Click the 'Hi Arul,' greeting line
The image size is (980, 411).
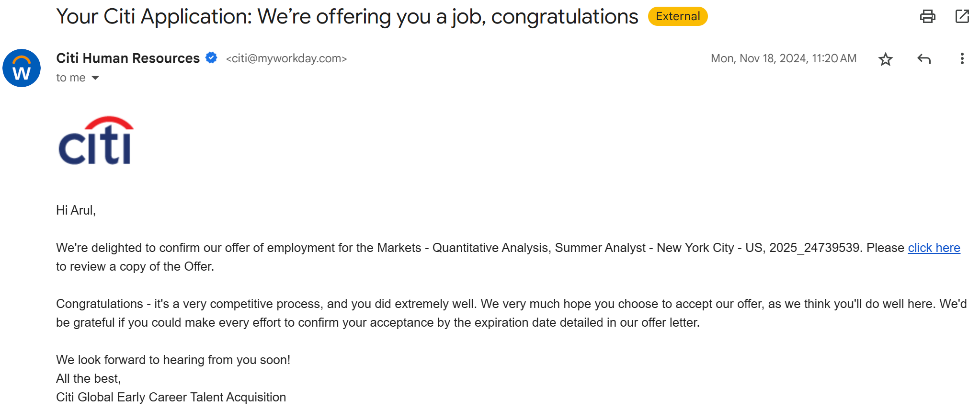tap(76, 210)
